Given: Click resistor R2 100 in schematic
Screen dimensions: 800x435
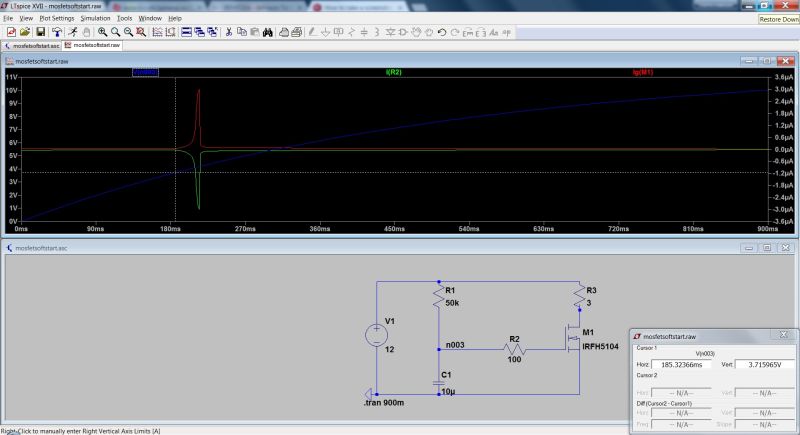Looking at the screenshot, I should click(514, 349).
